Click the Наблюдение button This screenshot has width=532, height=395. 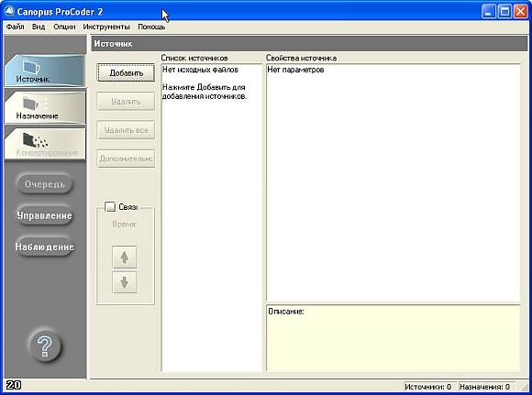pyautogui.click(x=44, y=247)
